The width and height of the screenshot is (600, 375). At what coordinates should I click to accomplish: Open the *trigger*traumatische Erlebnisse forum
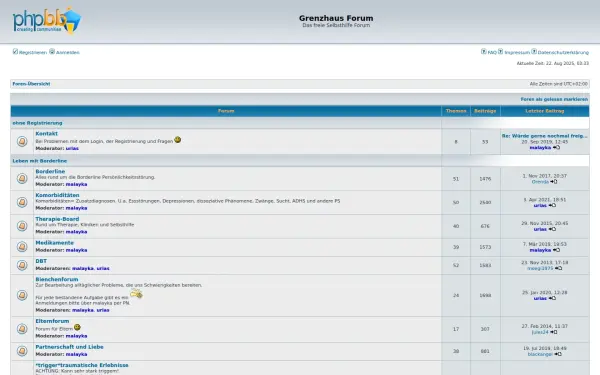(x=82, y=365)
